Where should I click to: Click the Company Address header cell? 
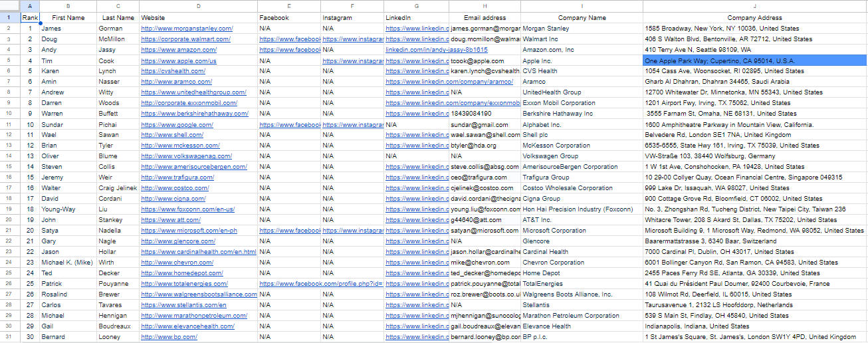tap(754, 18)
